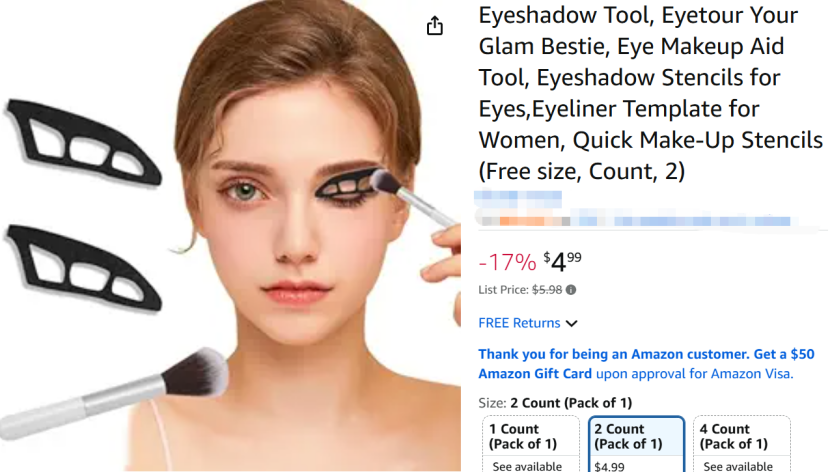Expand the FREE Returns chevron arrow
Viewport: 830px width, 472px height.
click(572, 323)
